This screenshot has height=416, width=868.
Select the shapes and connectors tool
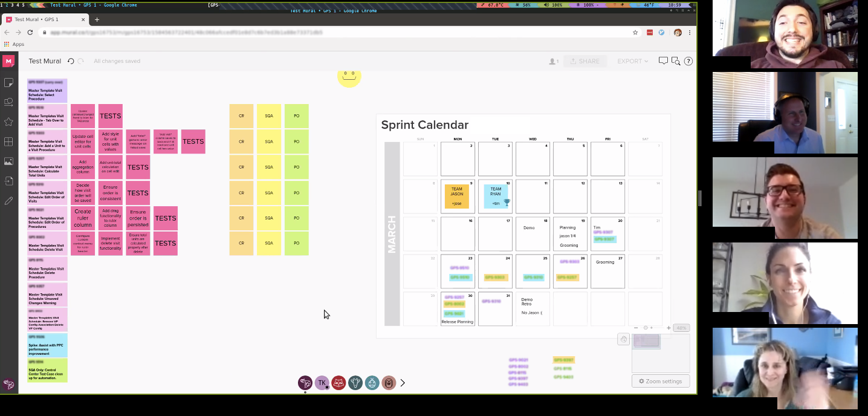pyautogui.click(x=8, y=102)
